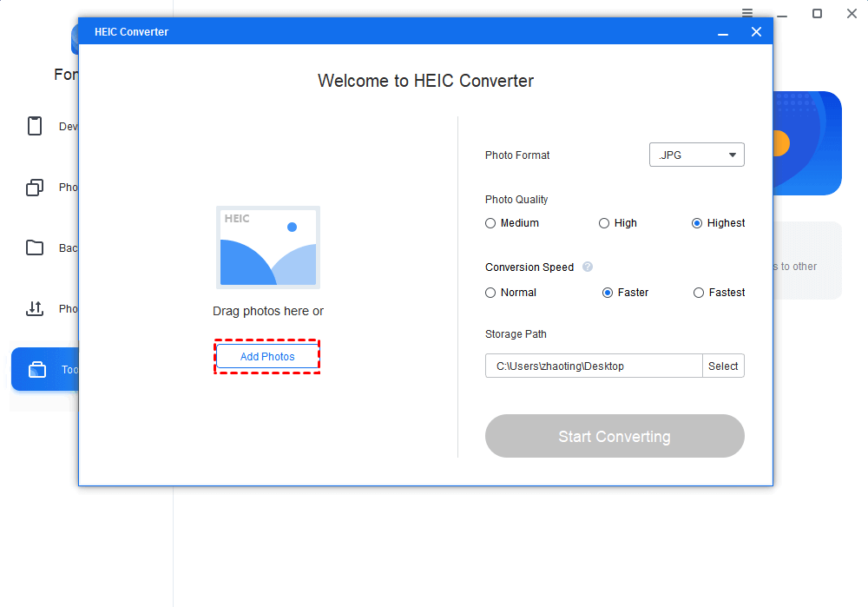Image resolution: width=868 pixels, height=607 pixels.
Task: Open the hamburger menu at the top right
Action: 746,13
